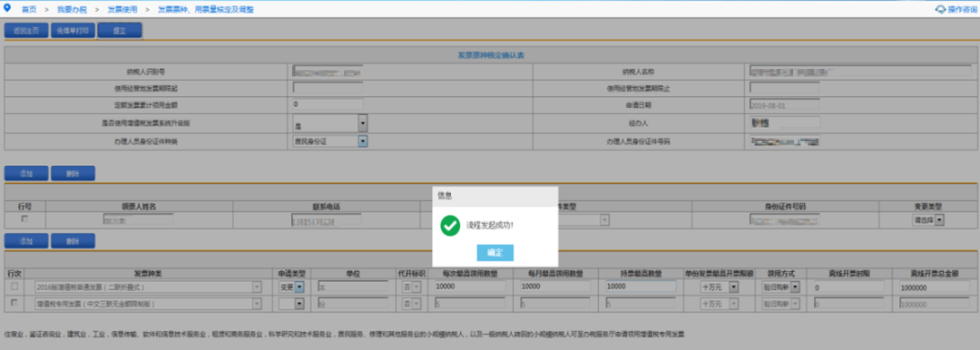Click the 免填单打印 button
Screen dimensions: 980x350
(73, 31)
